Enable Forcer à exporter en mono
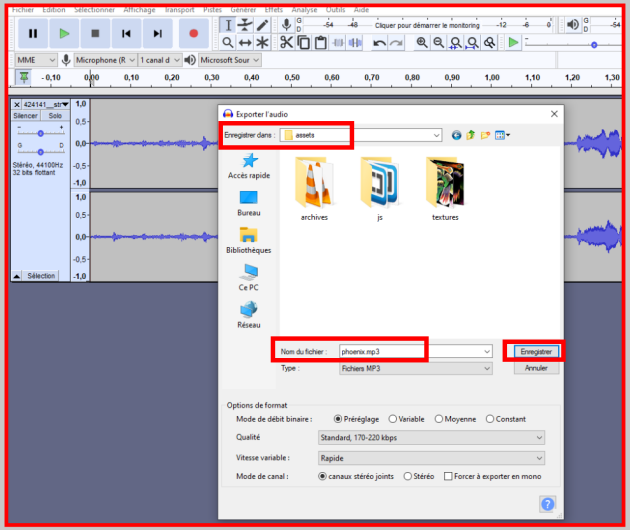Viewport: 630px width, 530px height. point(448,476)
